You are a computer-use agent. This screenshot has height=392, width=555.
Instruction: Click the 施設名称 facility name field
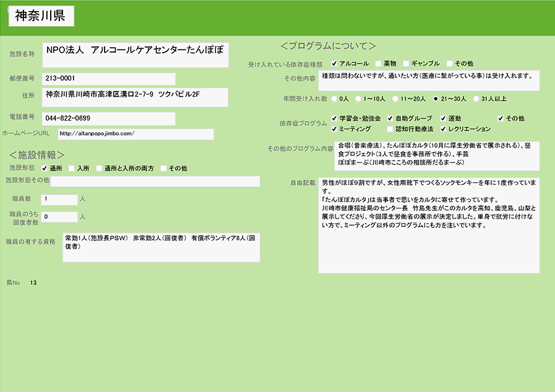coord(135,54)
